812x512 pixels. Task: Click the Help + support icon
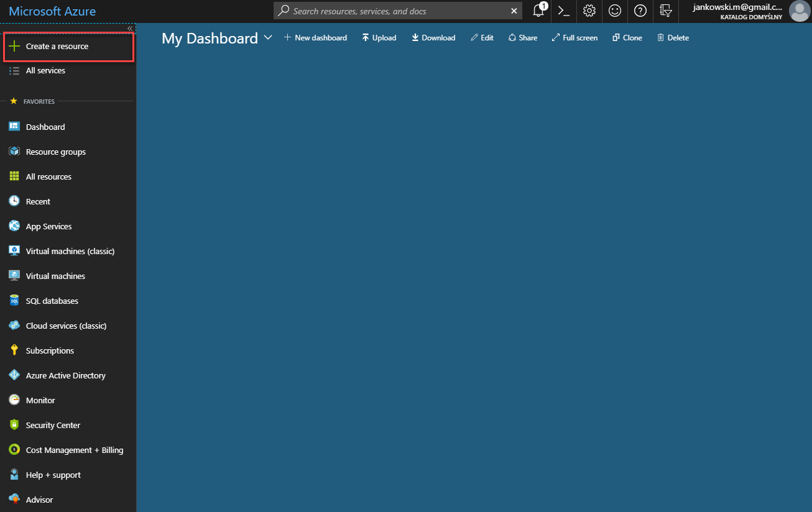pos(14,475)
